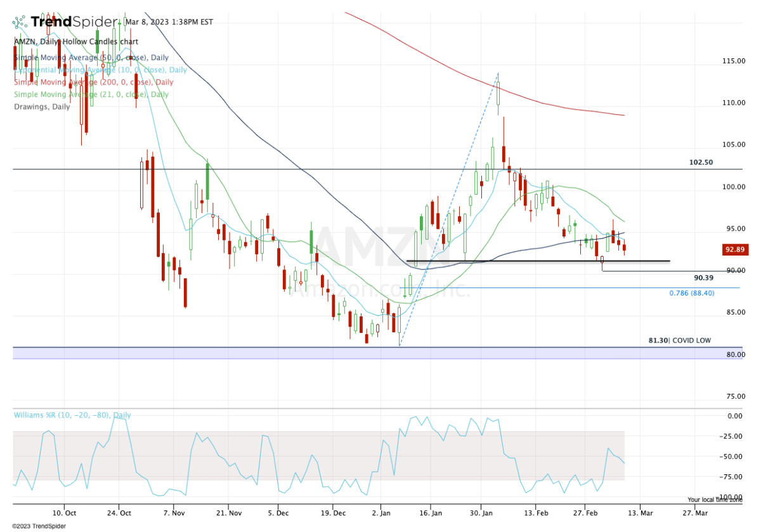Click the 21-period Simple Moving Average legend

[x=91, y=94]
